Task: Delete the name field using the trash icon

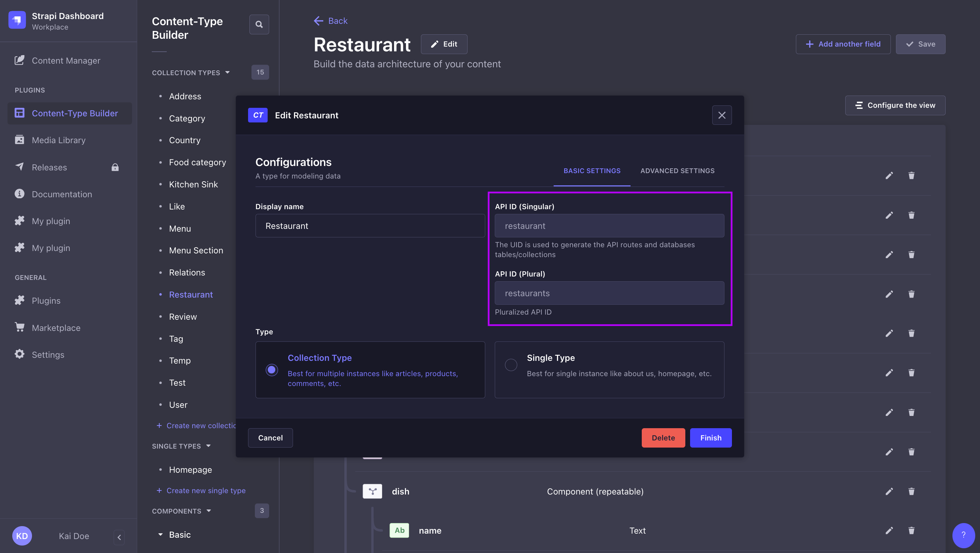Action: click(912, 531)
